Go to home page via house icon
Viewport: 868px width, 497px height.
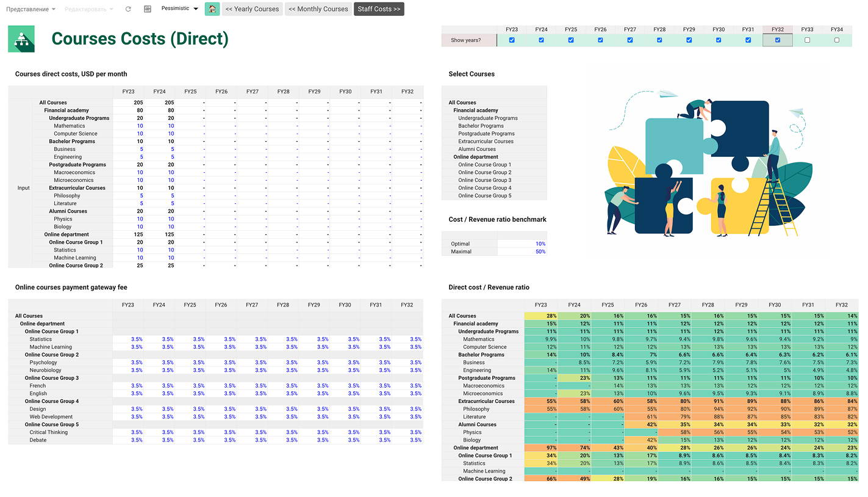click(212, 9)
